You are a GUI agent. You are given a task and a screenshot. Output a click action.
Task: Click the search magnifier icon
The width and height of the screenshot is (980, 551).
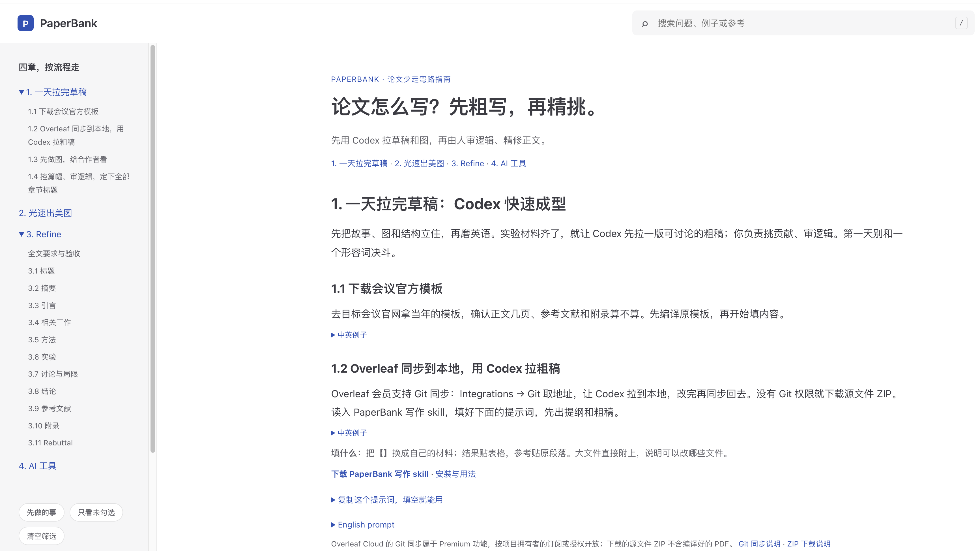coord(644,24)
